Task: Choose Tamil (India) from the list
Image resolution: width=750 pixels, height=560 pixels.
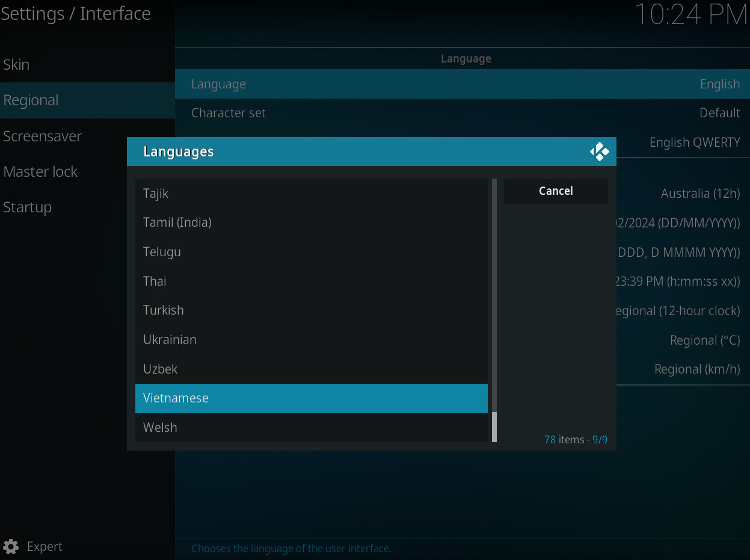Action: (311, 223)
